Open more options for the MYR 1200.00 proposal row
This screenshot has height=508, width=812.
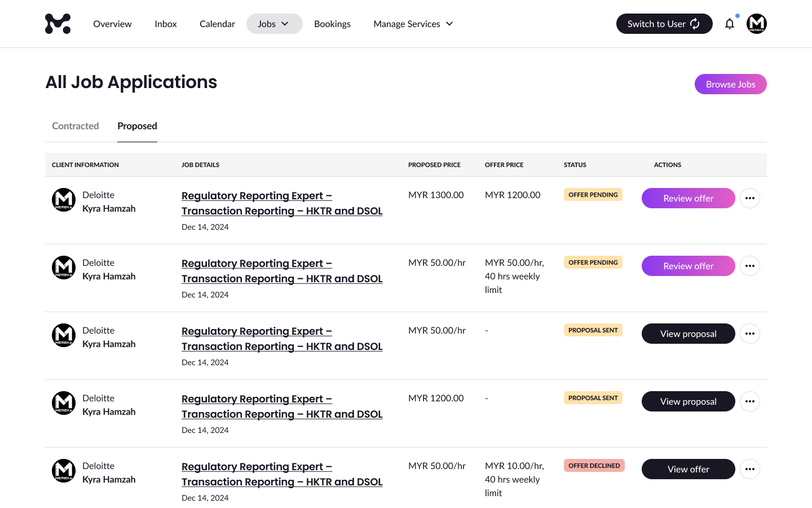749,401
